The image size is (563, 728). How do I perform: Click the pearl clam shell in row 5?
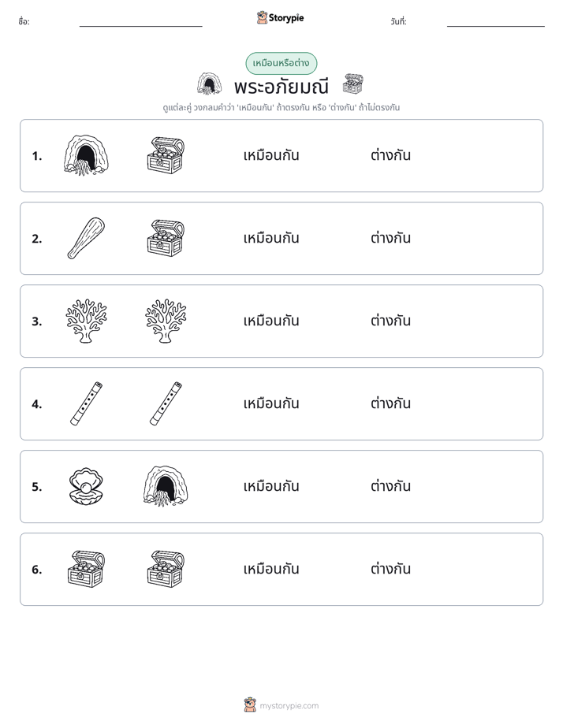pos(86,486)
